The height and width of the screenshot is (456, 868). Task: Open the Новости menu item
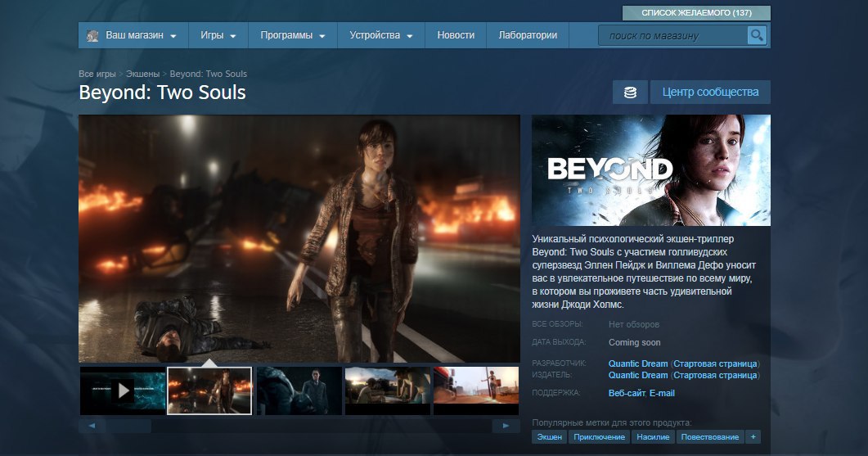pos(456,35)
